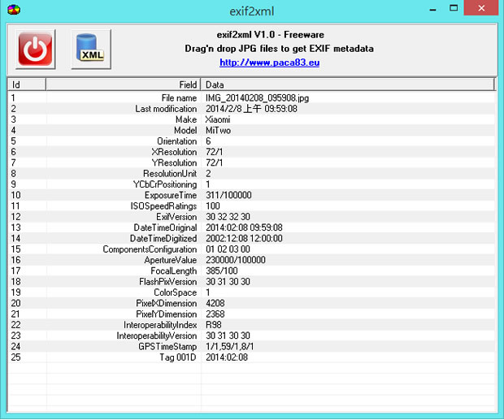The image size is (504, 420).
Task: Click the red power exit icon
Action: coord(35,50)
